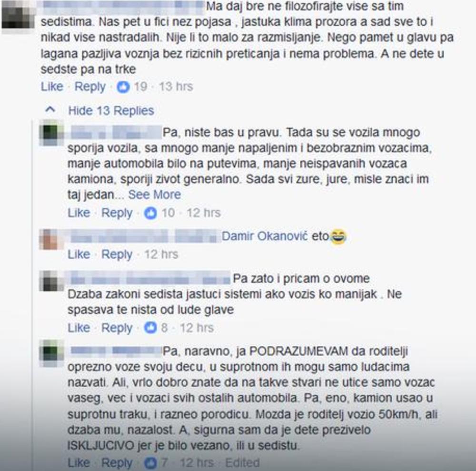Like the reply starting 'Pa, niste bas u pravu'
The height and width of the screenshot is (471, 476).
click(79, 212)
